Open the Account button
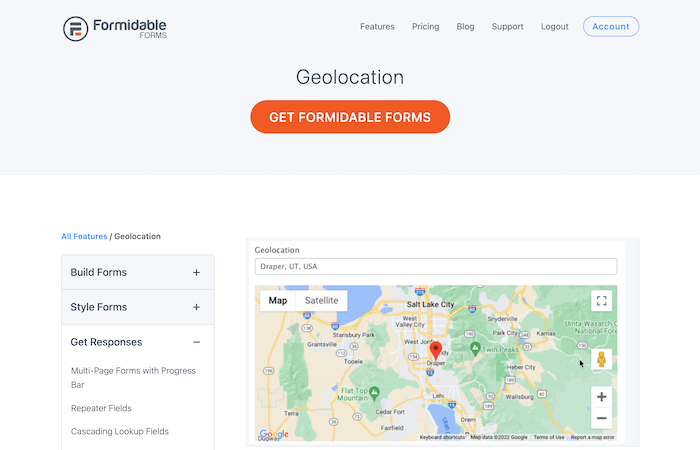The image size is (700, 450). coord(611,26)
